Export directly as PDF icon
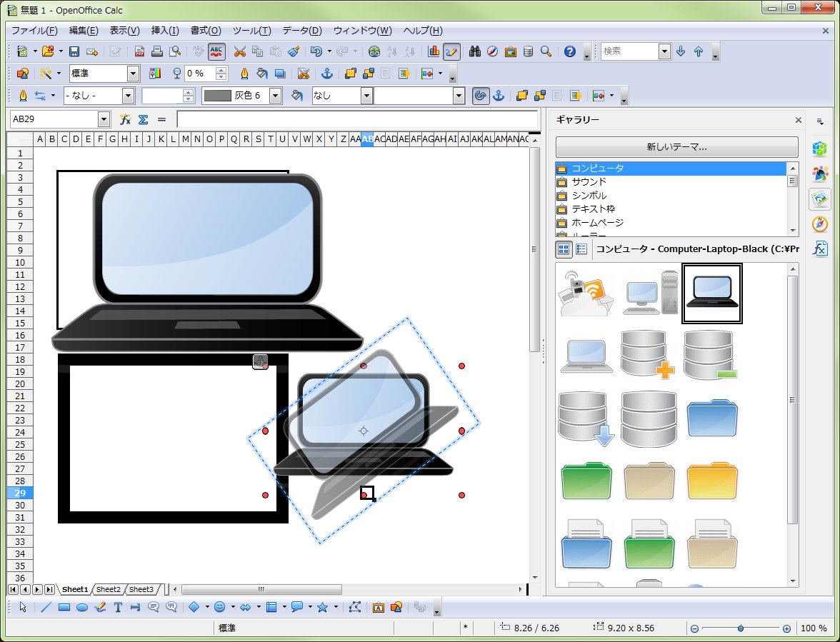 [139, 51]
